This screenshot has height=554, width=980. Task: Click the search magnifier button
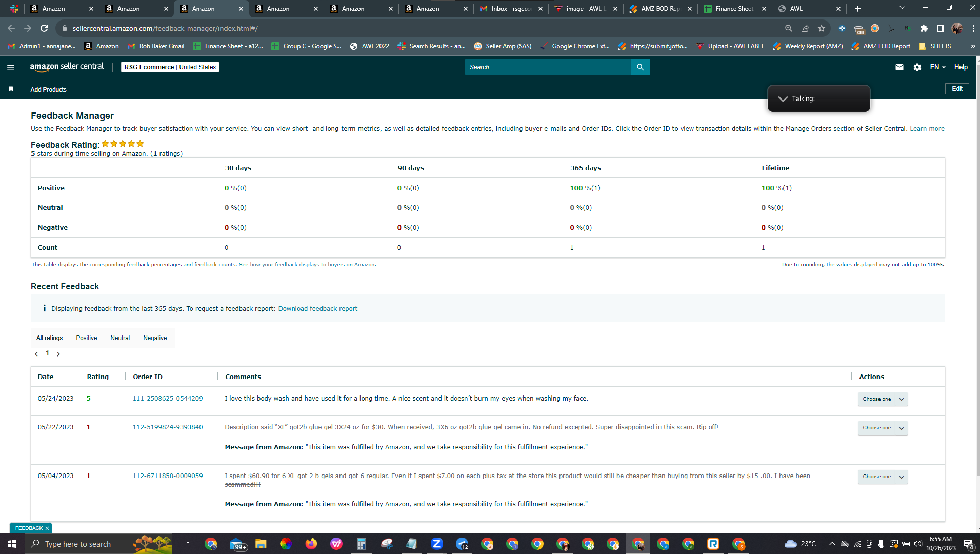tap(640, 67)
